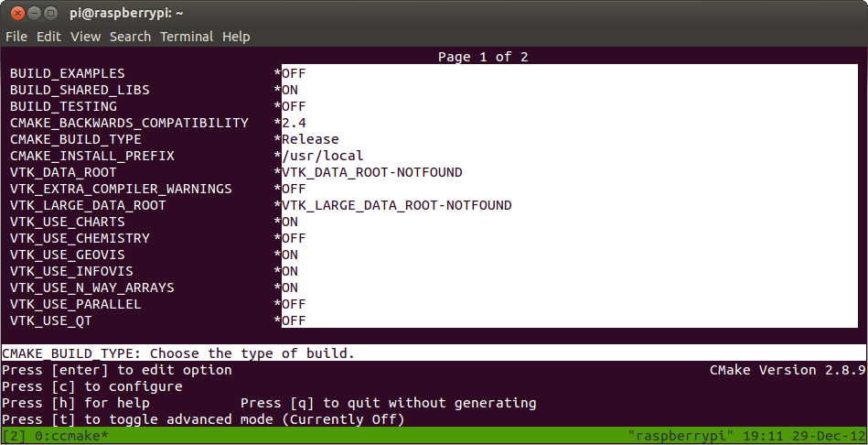Click the tmux session '[2]' indicator
868x445 pixels.
tap(14, 436)
